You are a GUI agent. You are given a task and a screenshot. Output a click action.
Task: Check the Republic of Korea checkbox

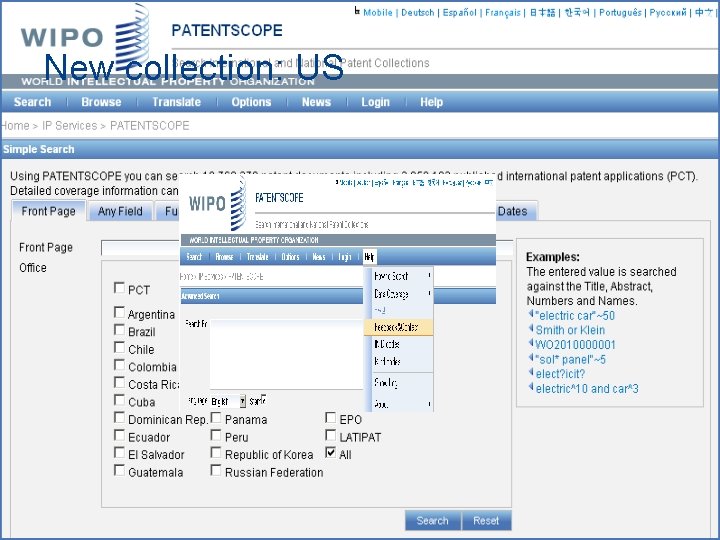pyautogui.click(x=216, y=453)
